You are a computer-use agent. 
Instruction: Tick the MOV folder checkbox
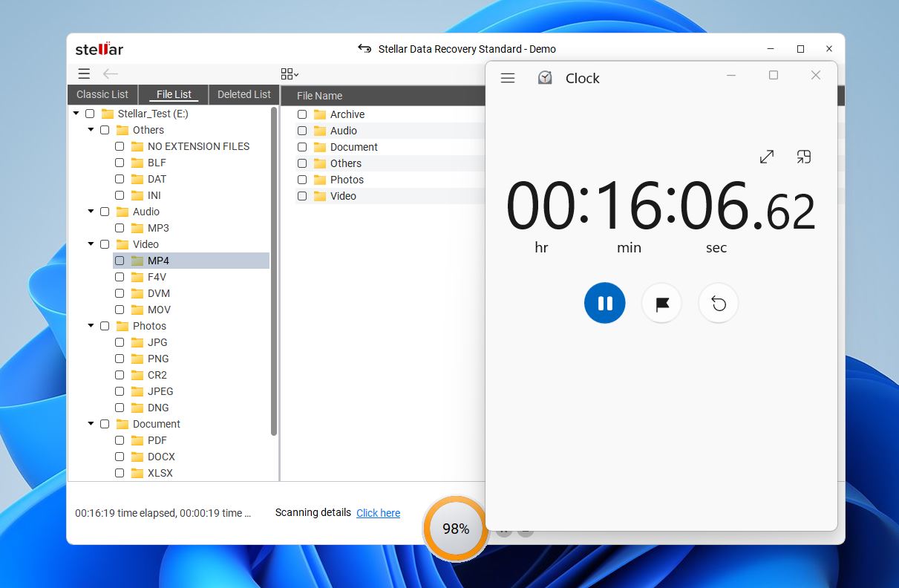pyautogui.click(x=120, y=310)
